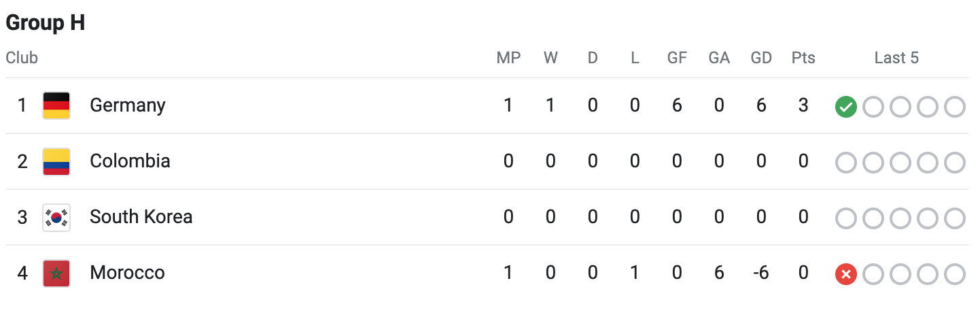
Task: Click the Germany flag icon
Action: click(x=56, y=105)
